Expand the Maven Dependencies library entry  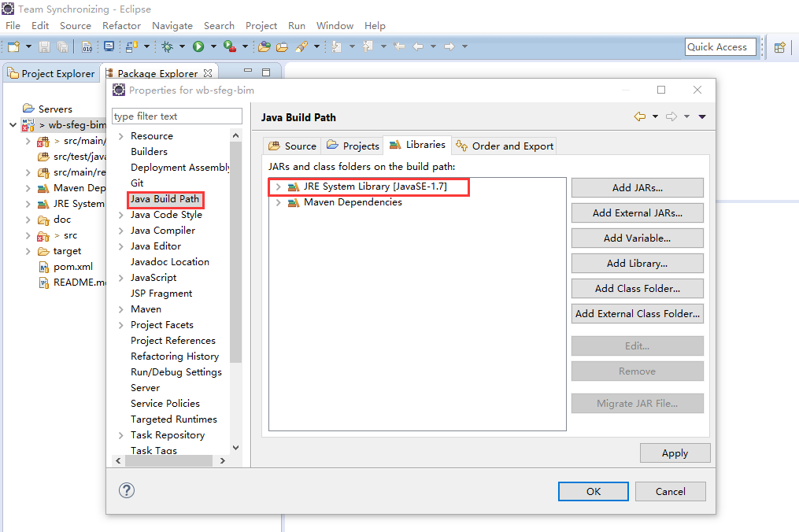(278, 203)
